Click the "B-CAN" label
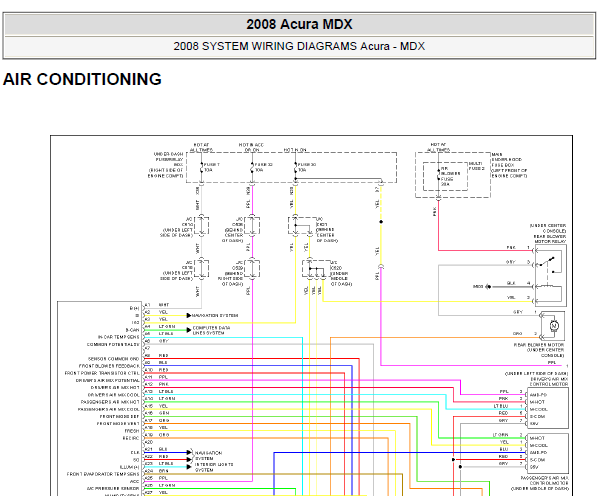603x496 pixels. click(x=132, y=330)
